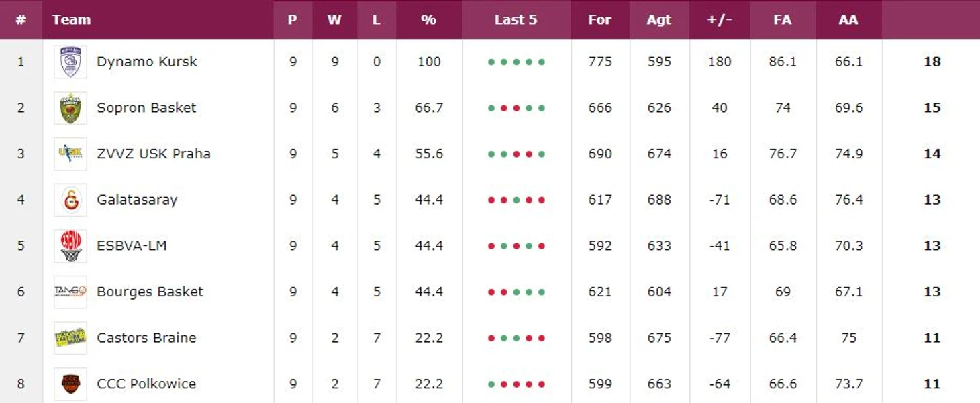Screen dimensions: 980x403
Task: Select the CCC Polkowice logo
Action: 70,384
